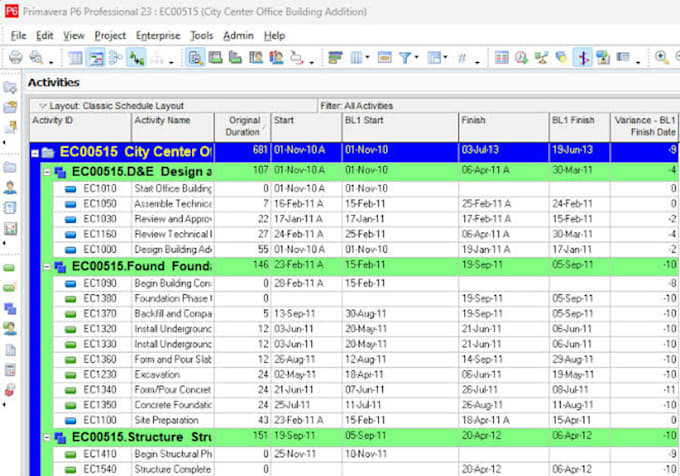Open the Tracking chart icon in sidebar

[10, 228]
